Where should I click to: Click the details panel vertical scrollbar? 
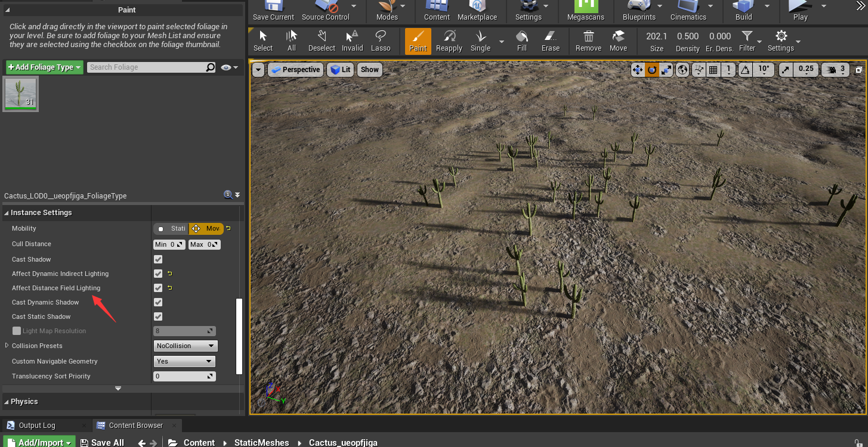[x=239, y=336]
